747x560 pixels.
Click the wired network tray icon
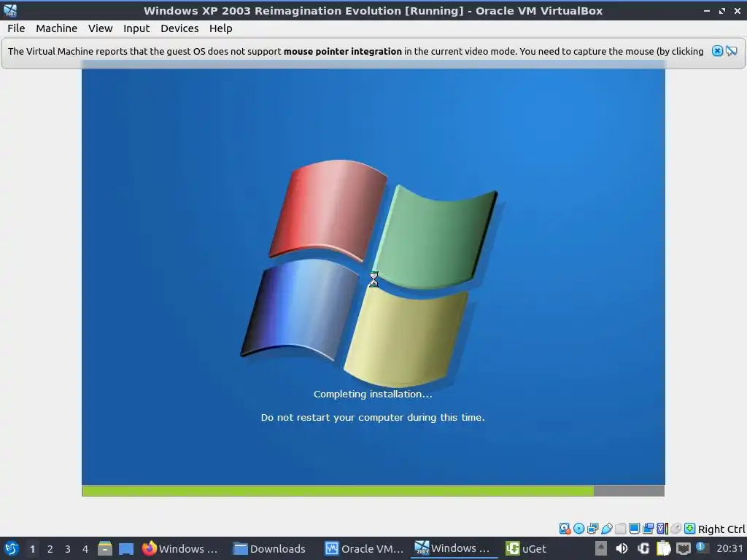pos(683,548)
